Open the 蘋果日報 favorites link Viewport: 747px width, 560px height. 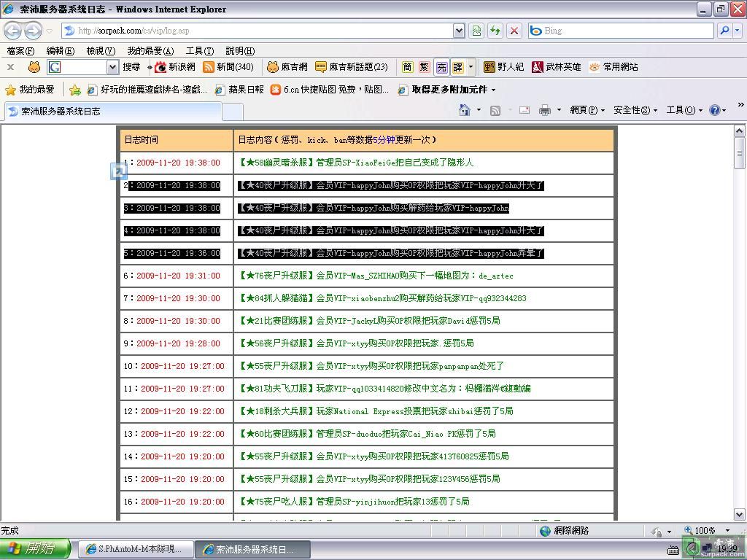pyautogui.click(x=239, y=90)
